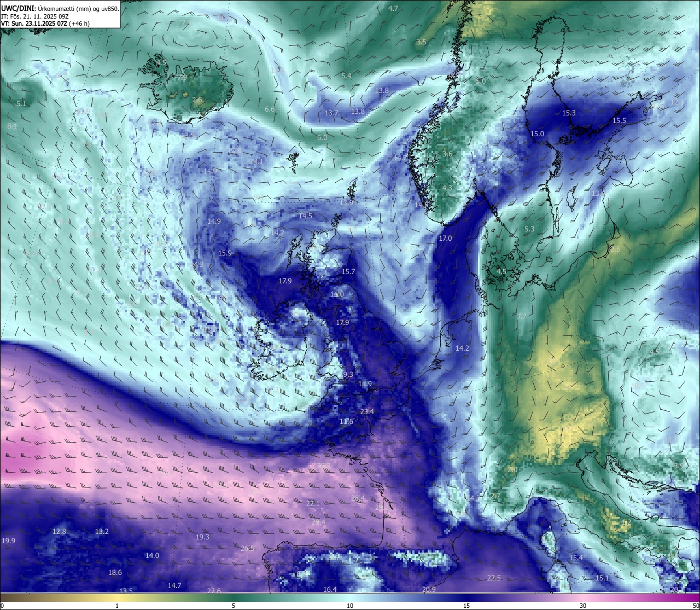
Task: Click the "12.8" value at lower left
Action: point(59,531)
